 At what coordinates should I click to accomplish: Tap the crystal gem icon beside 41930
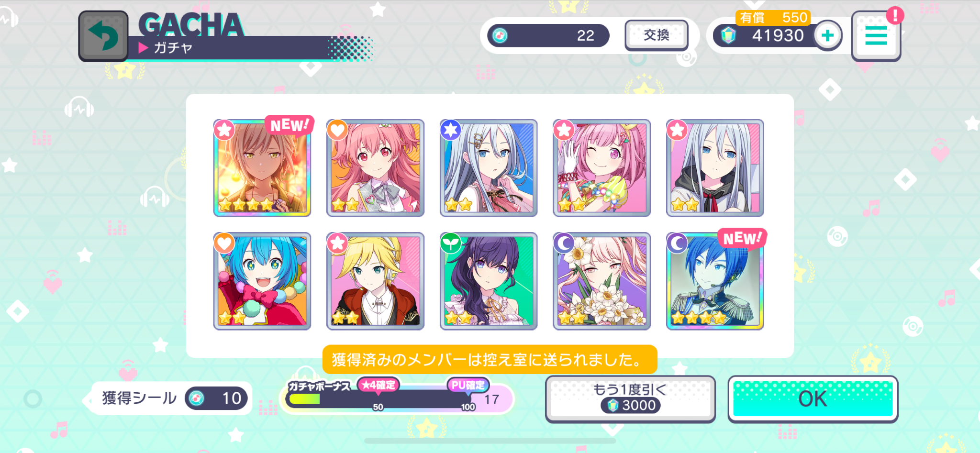(x=728, y=35)
